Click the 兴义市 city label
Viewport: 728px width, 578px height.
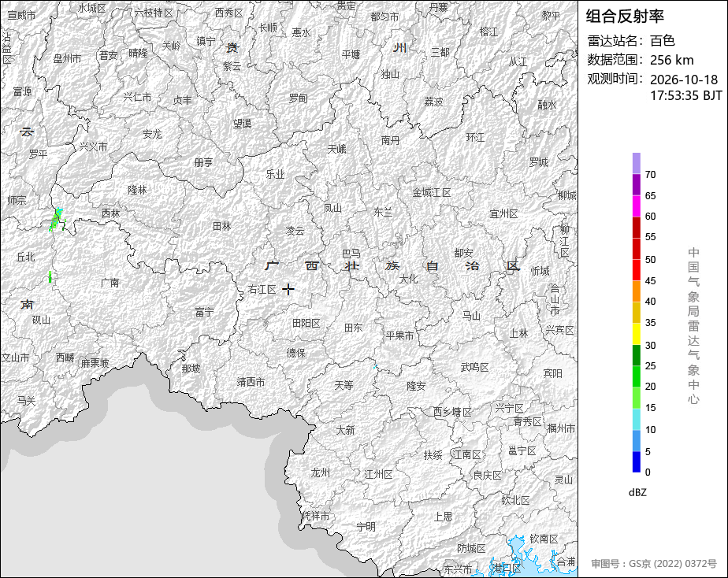93,146
